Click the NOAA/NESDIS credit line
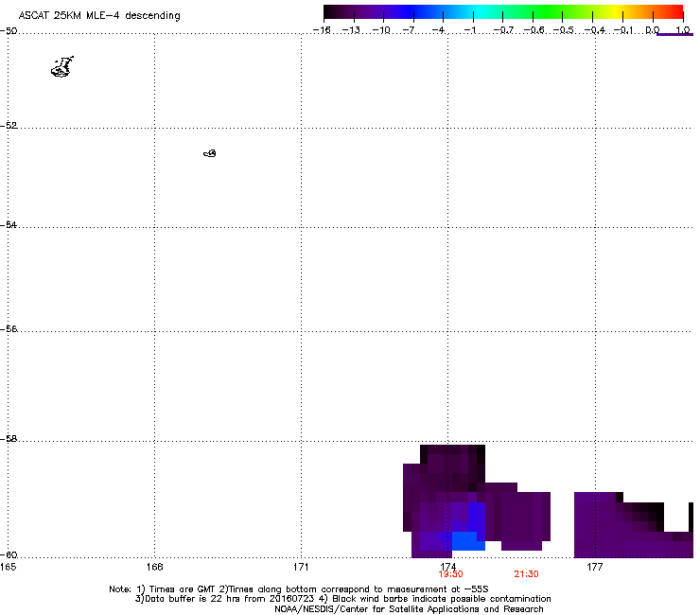The height and width of the screenshot is (615, 700). 409,609
